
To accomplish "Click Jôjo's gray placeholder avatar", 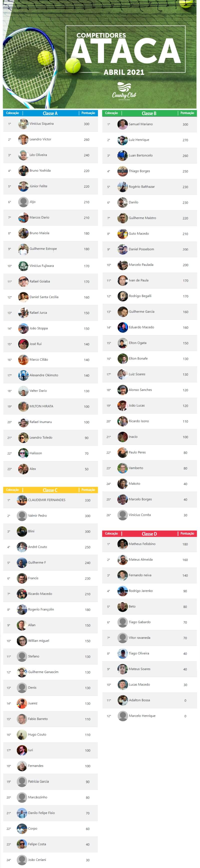I will (x=23, y=202).
